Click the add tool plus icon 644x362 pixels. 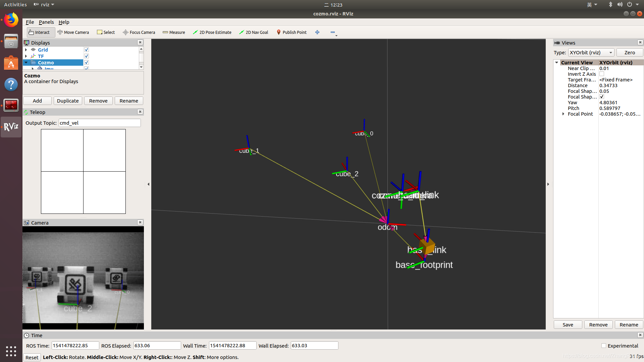pos(317,32)
